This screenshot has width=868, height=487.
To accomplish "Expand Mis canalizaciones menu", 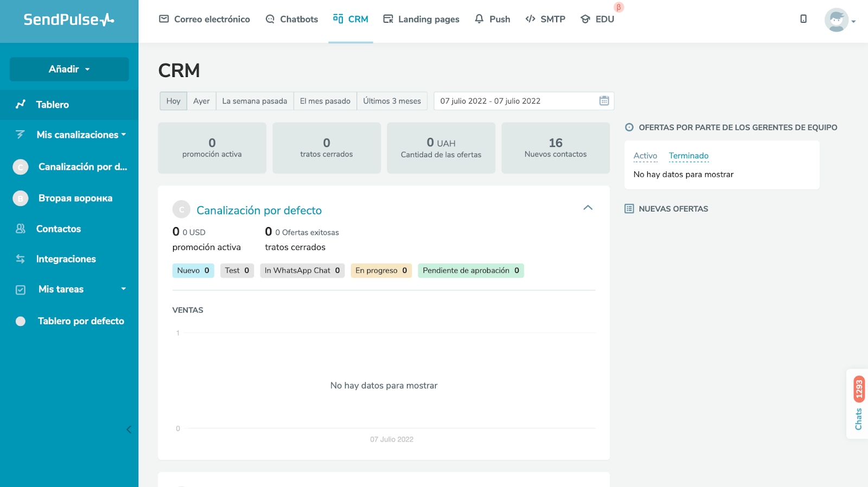I will click(81, 134).
